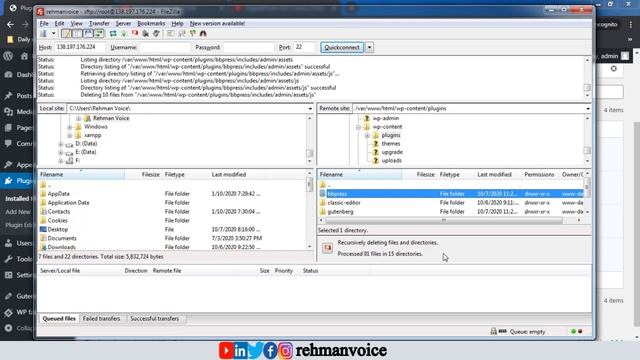Select the themes folder in remote tree

click(x=391, y=144)
